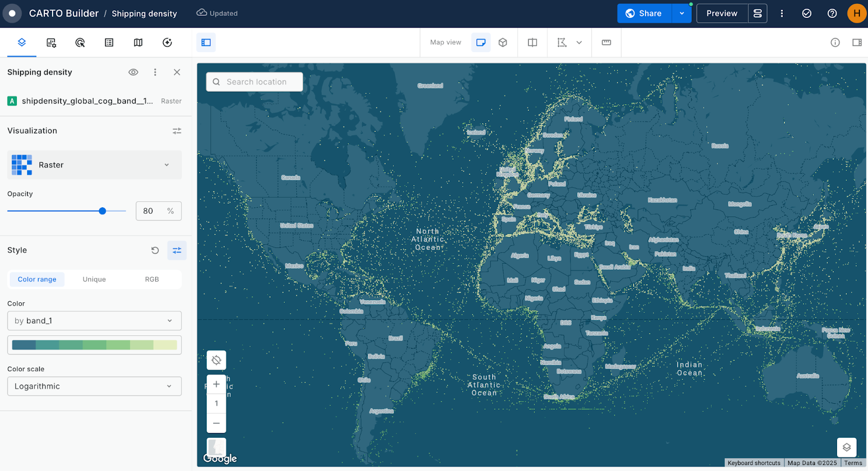The image size is (868, 471).
Task: Hide the Shipping density layer
Action: click(133, 72)
